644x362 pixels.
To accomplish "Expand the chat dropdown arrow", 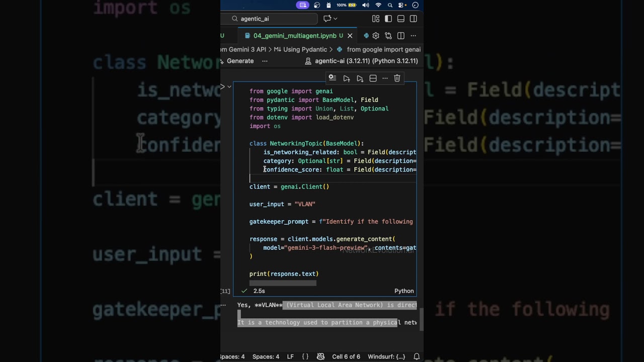I will tap(336, 19).
